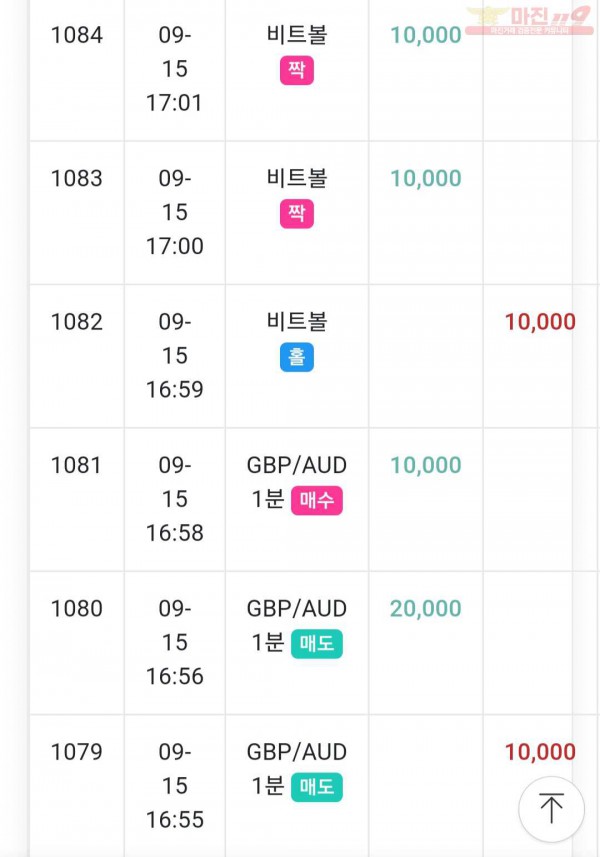Screen dimensions: 600x857
Task: Click the pink 짝 badge in row 1083
Action: [297, 214]
